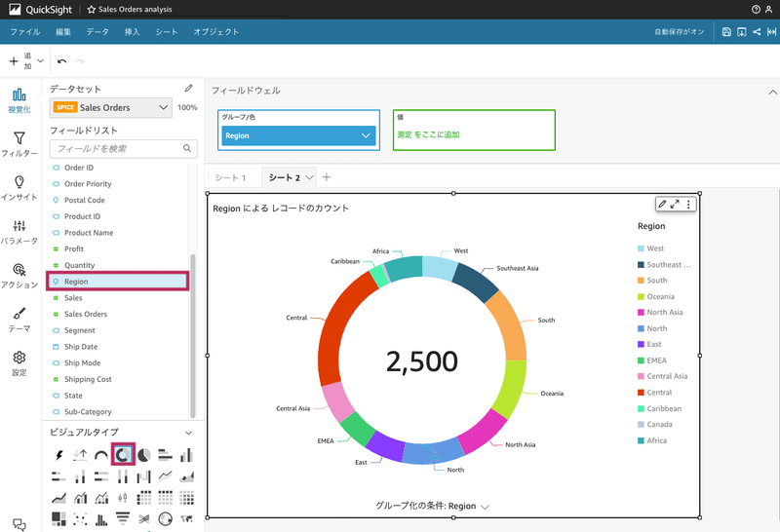Select the horizontal bar chart visual type
This screenshot has height=532, width=780.
coord(165,455)
